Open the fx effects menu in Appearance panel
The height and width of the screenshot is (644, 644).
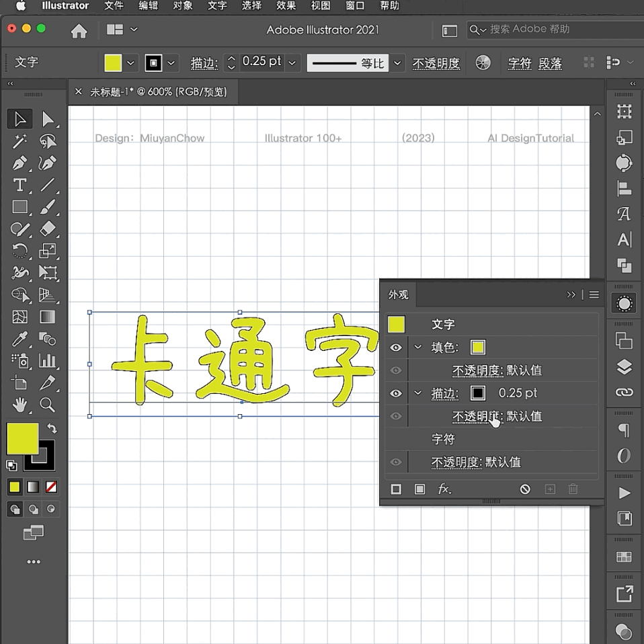[x=444, y=489]
